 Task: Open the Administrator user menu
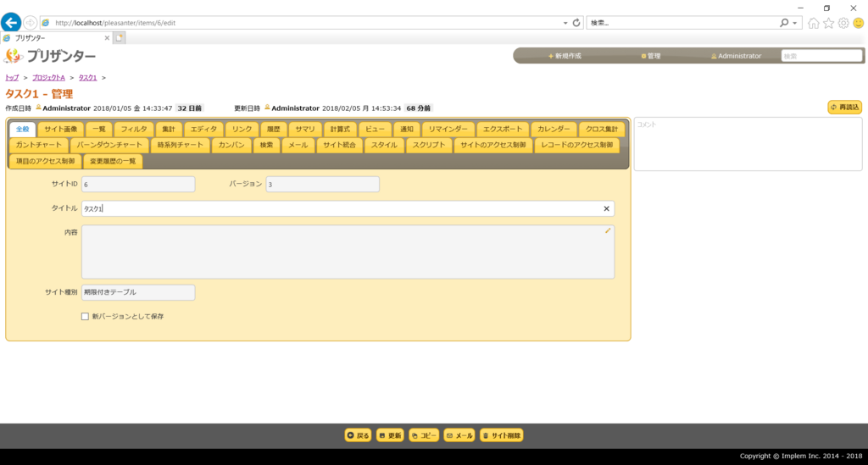(737, 56)
